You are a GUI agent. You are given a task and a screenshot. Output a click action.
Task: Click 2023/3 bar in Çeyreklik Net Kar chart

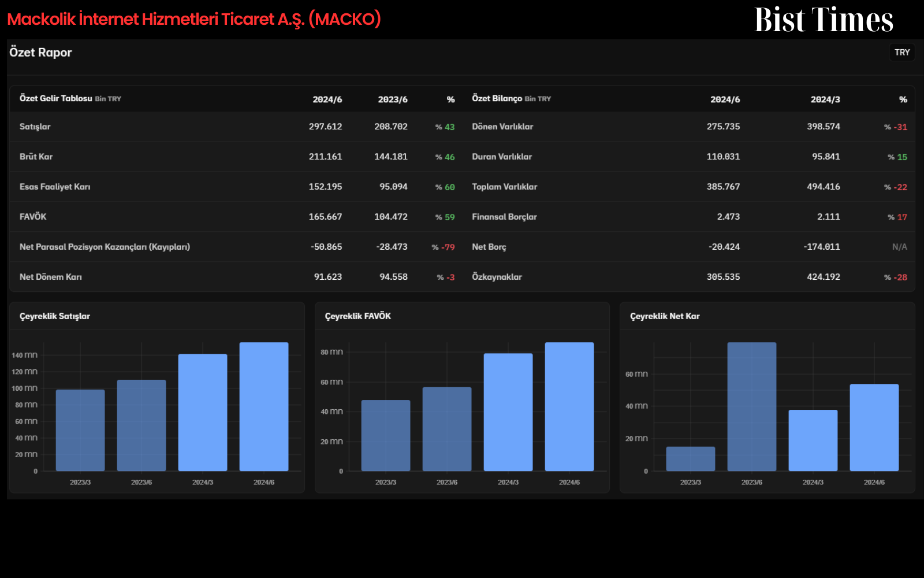(x=691, y=459)
